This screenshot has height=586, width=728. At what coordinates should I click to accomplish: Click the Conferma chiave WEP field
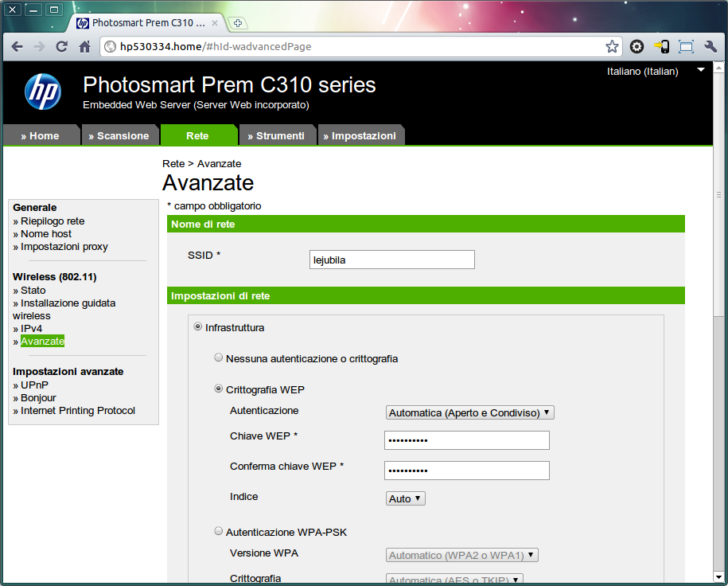tap(466, 471)
